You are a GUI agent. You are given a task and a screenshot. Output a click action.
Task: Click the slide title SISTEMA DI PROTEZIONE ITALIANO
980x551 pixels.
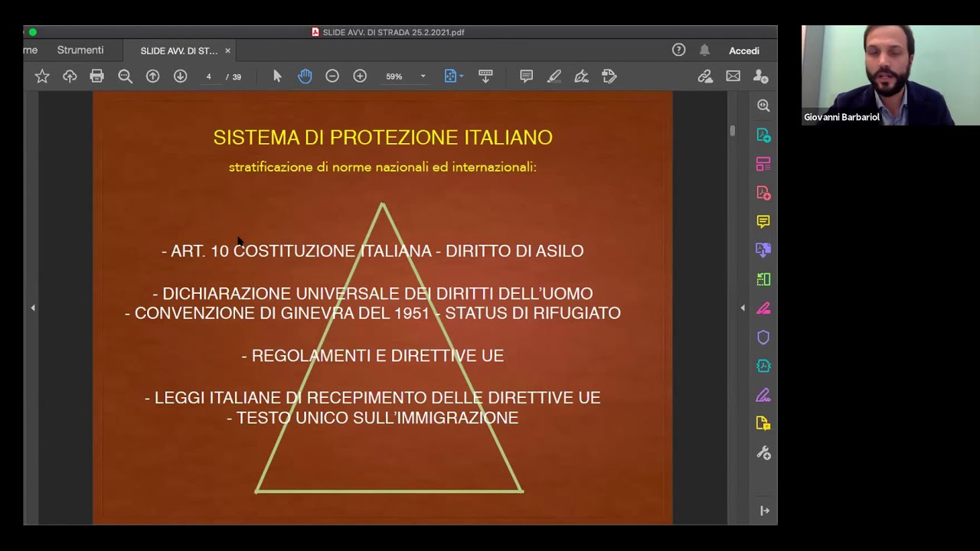(383, 138)
